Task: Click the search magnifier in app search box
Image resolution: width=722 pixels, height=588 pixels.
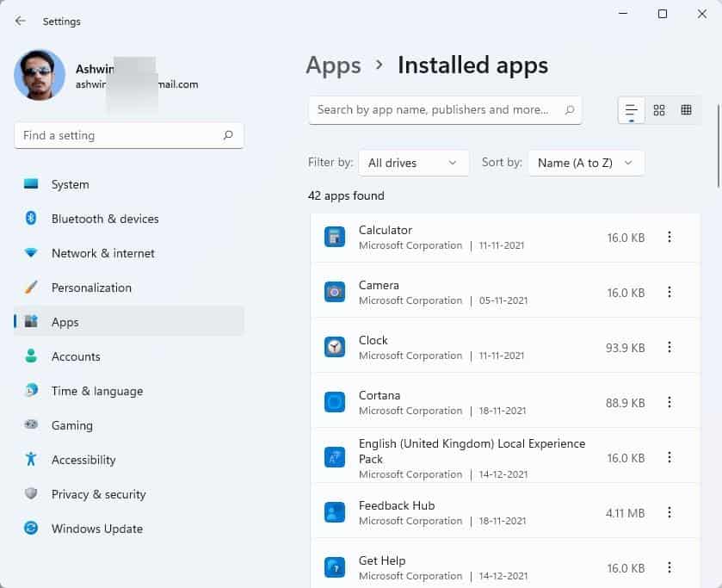Action: [x=570, y=110]
